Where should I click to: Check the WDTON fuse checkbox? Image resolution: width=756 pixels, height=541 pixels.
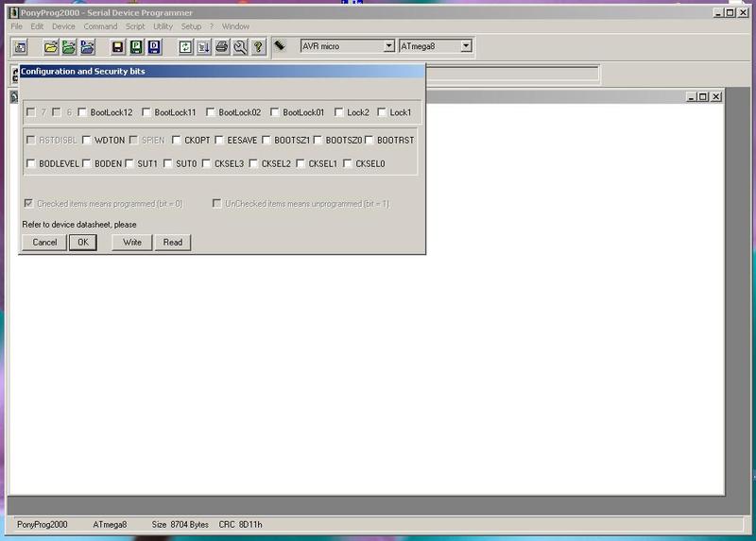click(87, 140)
